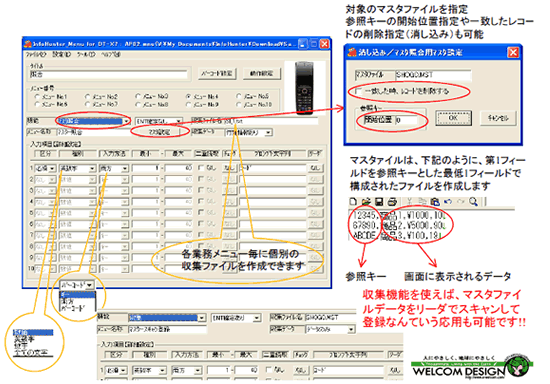Click the Paste clipboard icon in editor toolbar

pyautogui.click(x=435, y=202)
